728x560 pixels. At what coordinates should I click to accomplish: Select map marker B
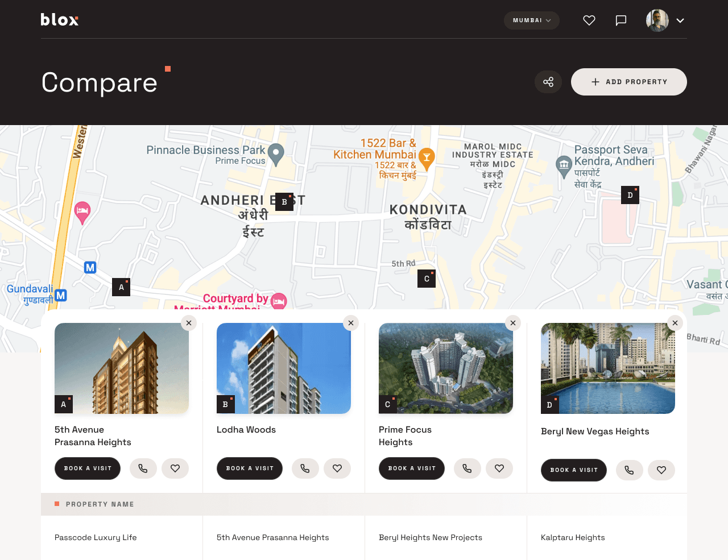(x=284, y=202)
